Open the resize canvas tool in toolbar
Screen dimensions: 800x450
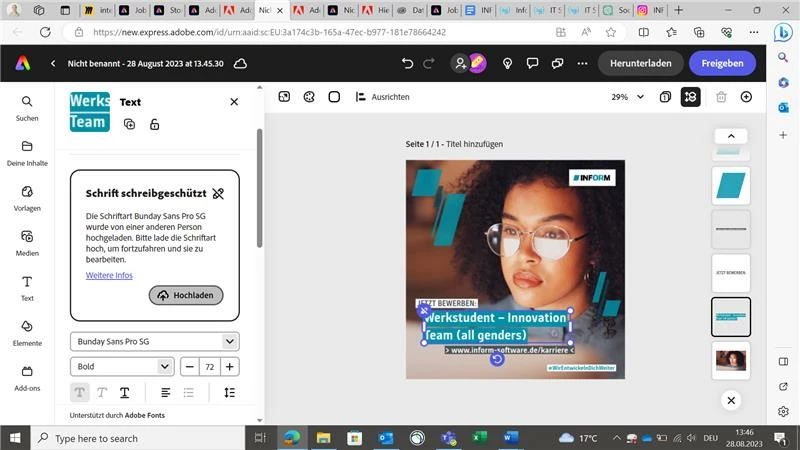pyautogui.click(x=284, y=96)
